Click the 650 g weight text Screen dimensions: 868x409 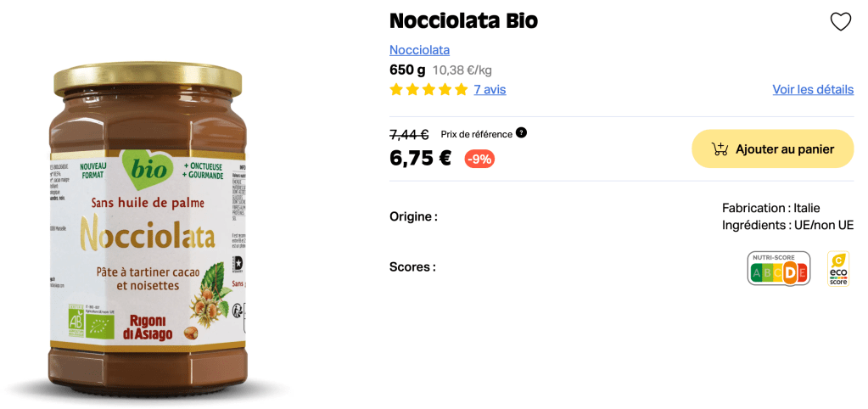coord(407,70)
